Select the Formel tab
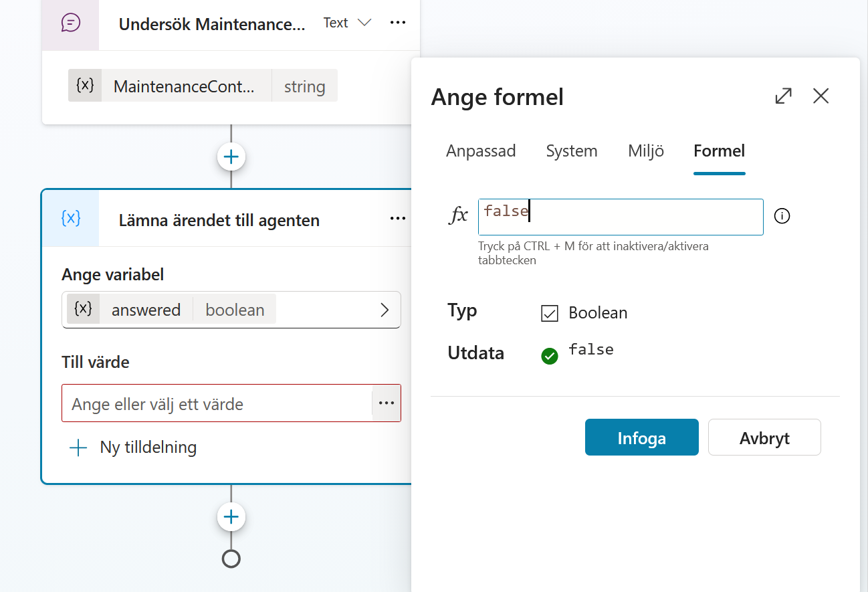Image resolution: width=868 pixels, height=592 pixels. point(720,151)
